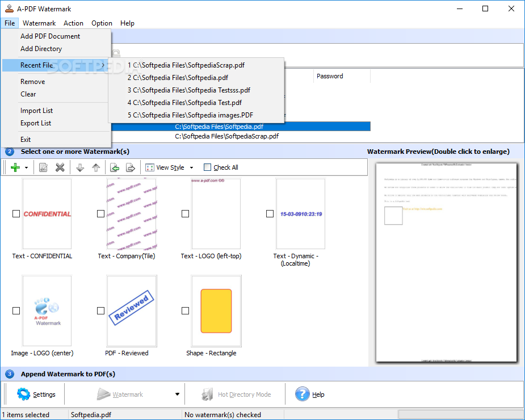Viewport: 525px width, 420px height.
Task: Check the Shape - Rectangle watermark box
Action: pyautogui.click(x=185, y=311)
